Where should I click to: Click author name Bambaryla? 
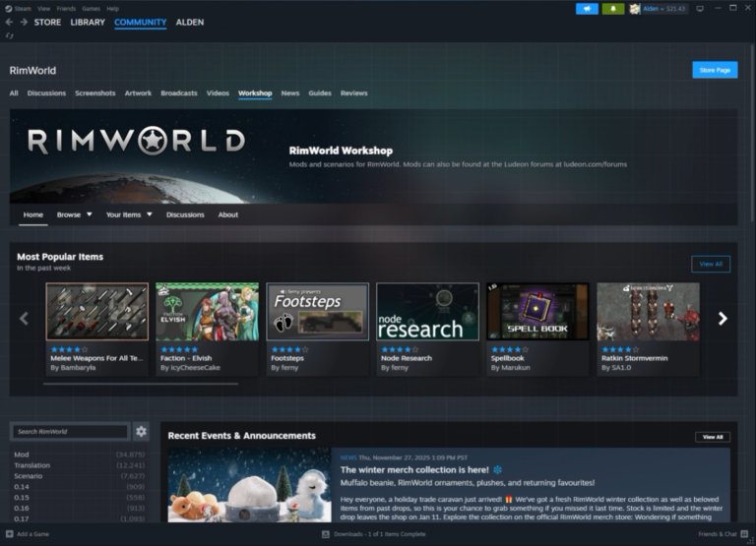pos(78,367)
